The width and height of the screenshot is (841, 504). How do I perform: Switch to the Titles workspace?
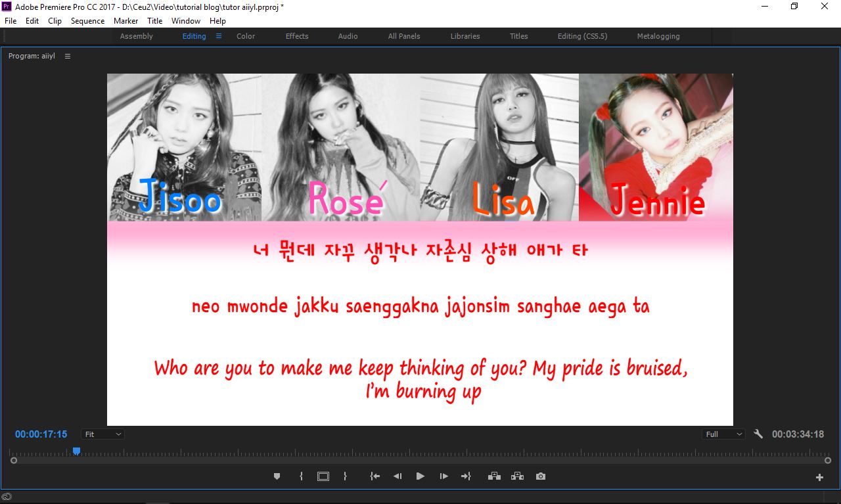[x=519, y=36]
